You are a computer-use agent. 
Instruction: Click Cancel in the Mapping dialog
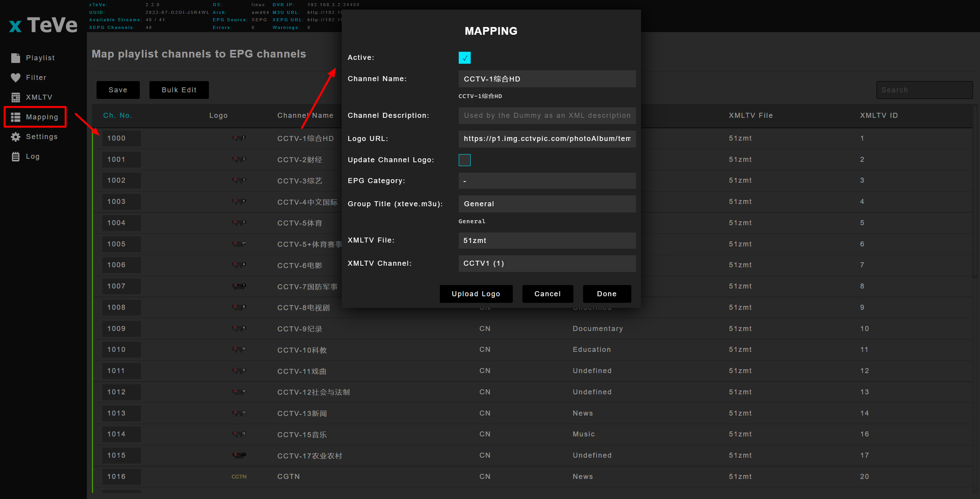point(547,294)
